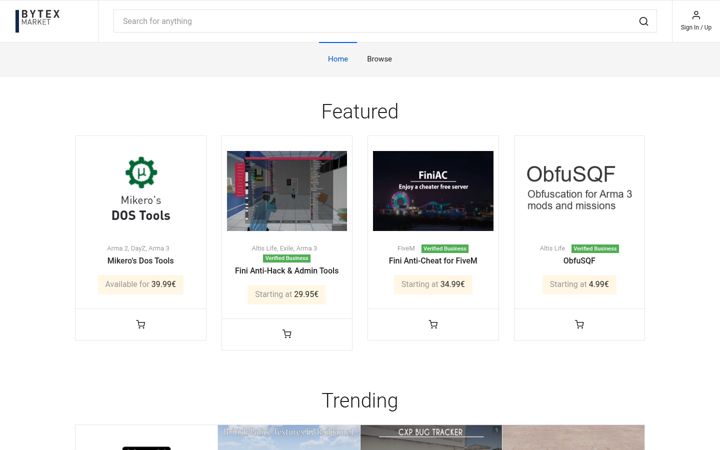Open Fini Anti-Hack product screenshot
Viewport: 720px width, 450px height.
[287, 191]
